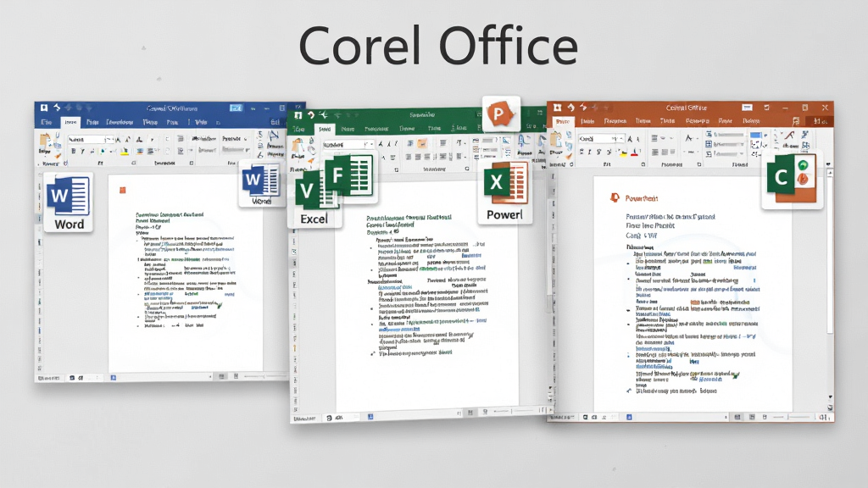This screenshot has height=488, width=868.
Task: Click bullet list icon in orange window ribbon
Action: coord(655,138)
